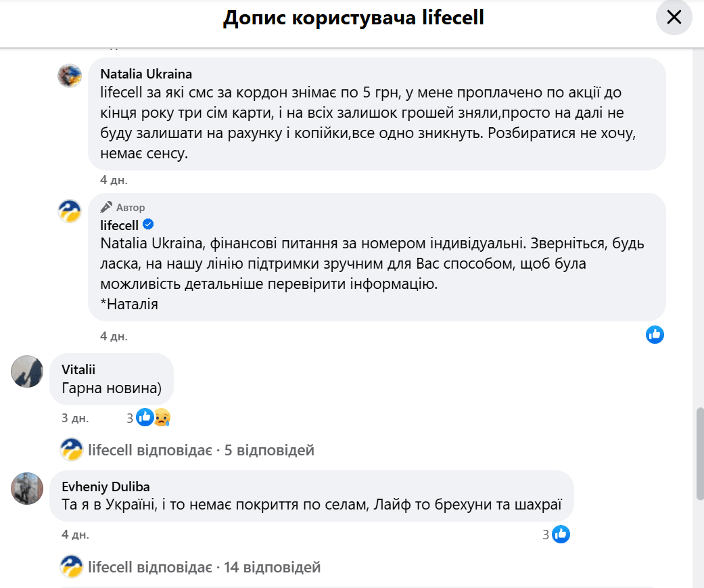The height and width of the screenshot is (588, 704).
Task: Expand the 14 replies under Evheniy's comment
Action: coord(204,567)
